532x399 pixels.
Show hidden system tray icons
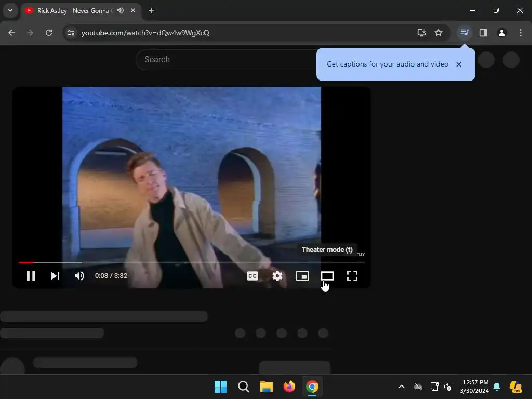pos(402,387)
